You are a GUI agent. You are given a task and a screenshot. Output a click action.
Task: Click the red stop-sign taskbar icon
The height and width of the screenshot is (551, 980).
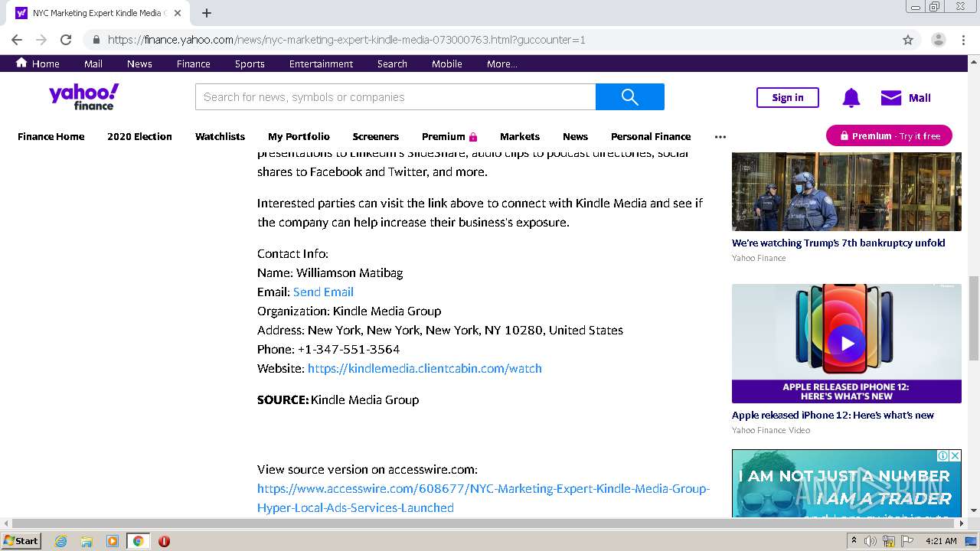click(x=164, y=541)
